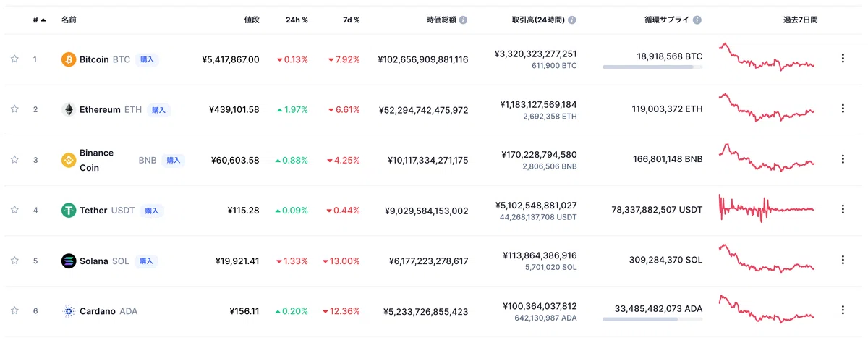Click the Ethereum logo icon
Screen dimensions: 868x343
tap(69, 110)
